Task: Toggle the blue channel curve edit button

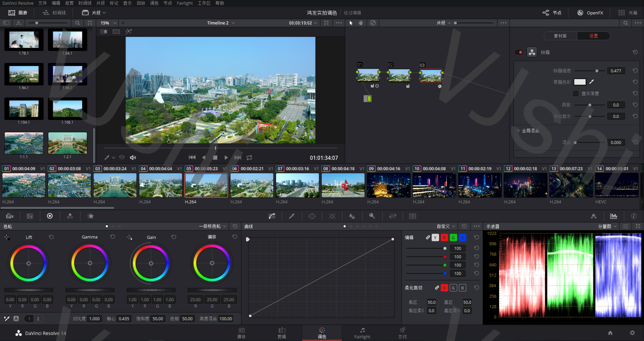Action: 462,238
